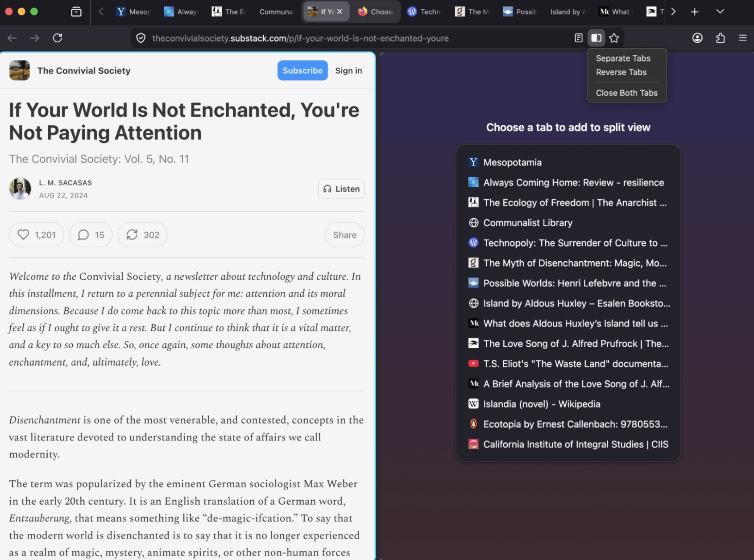Click the blue Subscribe button
Screen dimensions: 754x560
pyautogui.click(x=302, y=70)
